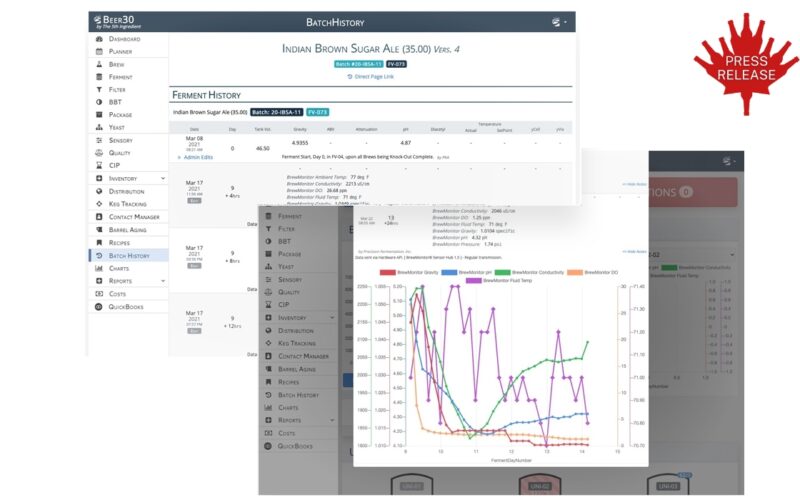Click Quality icon in top BatchHistory window sidebar

coord(99,153)
